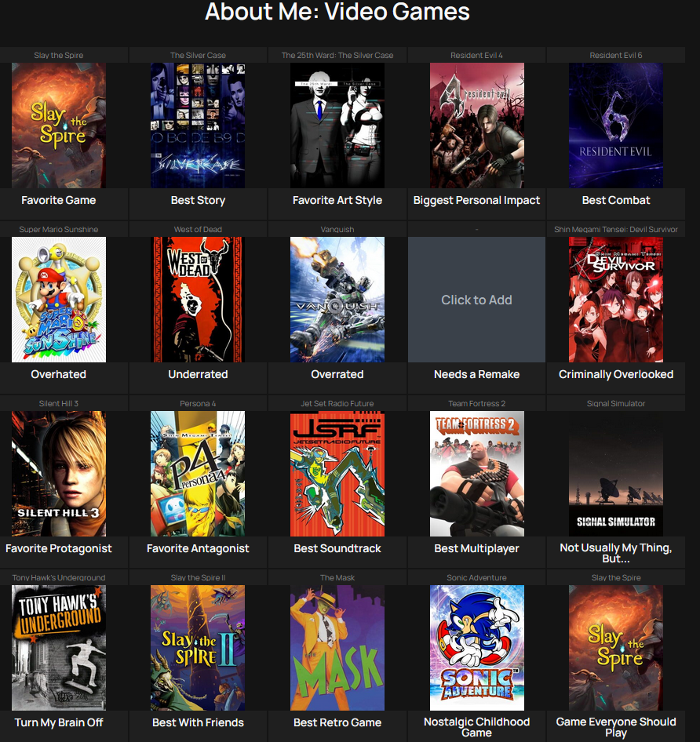
Task: Click the 'Slay the Spire II' title text
Action: point(198,578)
